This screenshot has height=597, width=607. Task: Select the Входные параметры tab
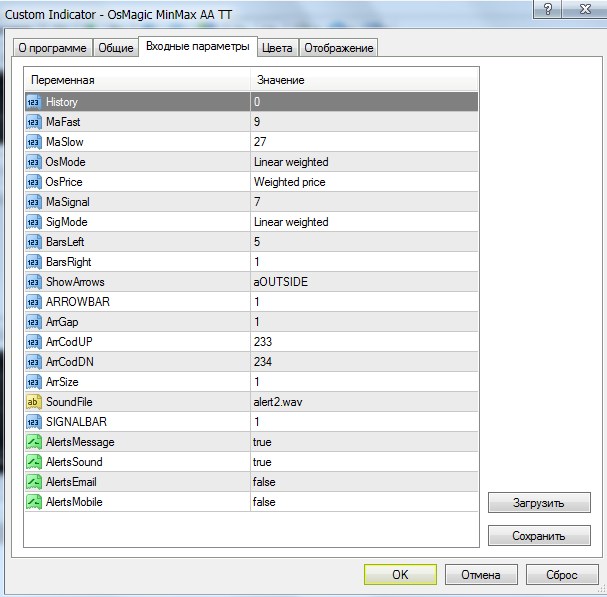[198, 46]
